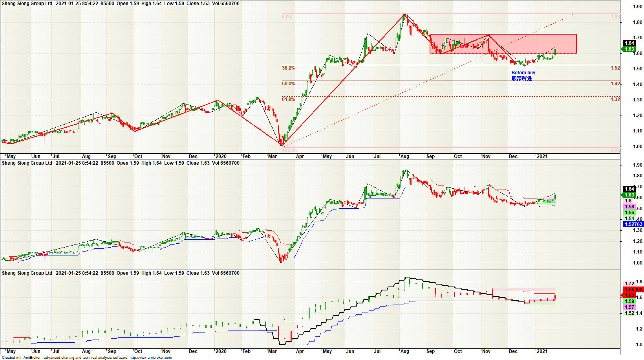Select the faded 0.0% Fibonacci label
This screenshot has width=644, height=360.
[287, 17]
